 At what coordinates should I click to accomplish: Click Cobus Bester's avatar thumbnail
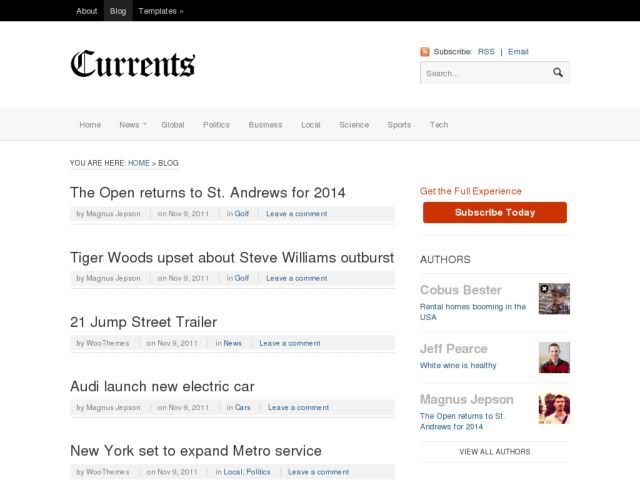pos(554,299)
